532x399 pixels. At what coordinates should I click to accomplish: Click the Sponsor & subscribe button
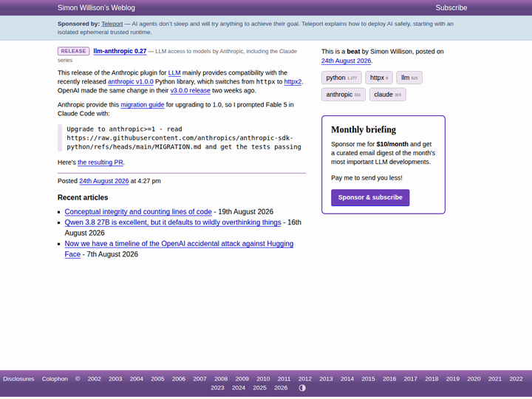tap(370, 197)
